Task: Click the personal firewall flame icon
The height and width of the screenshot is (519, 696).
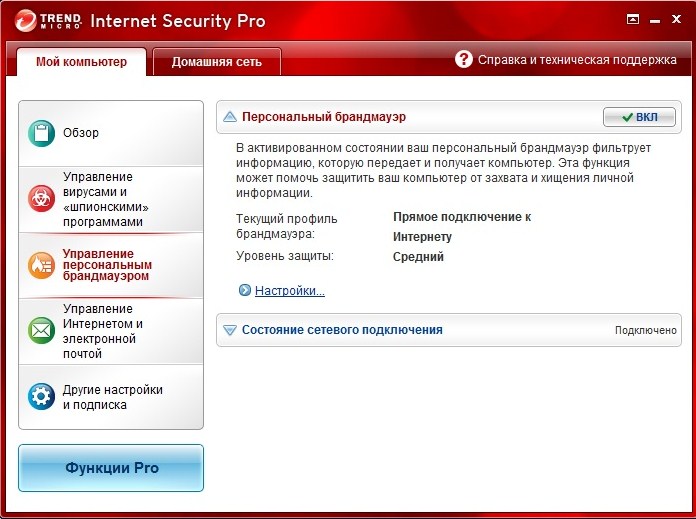Action: pyautogui.click(x=41, y=263)
